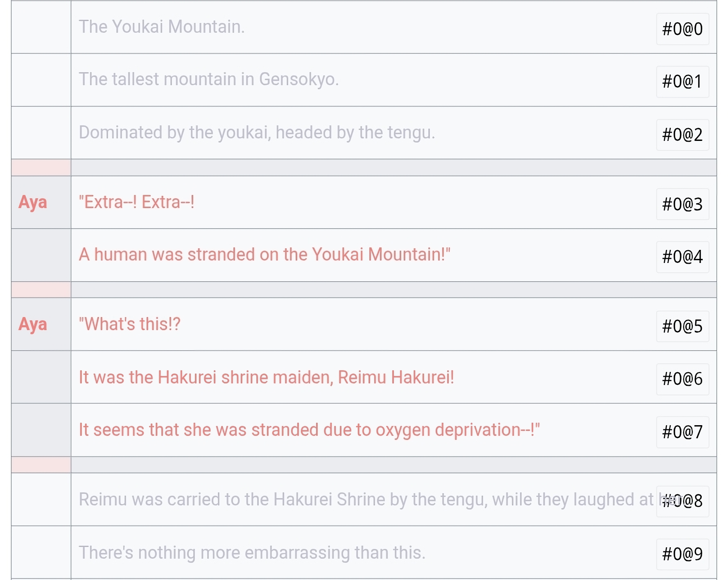Click "The tallest mountain in Gensokyo." line
Screen dimensions: 728x580
pos(209,79)
